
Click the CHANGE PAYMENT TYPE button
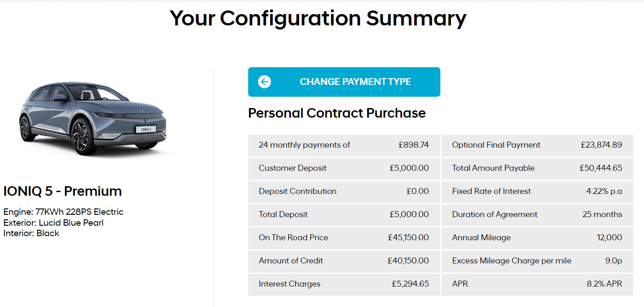344,82
